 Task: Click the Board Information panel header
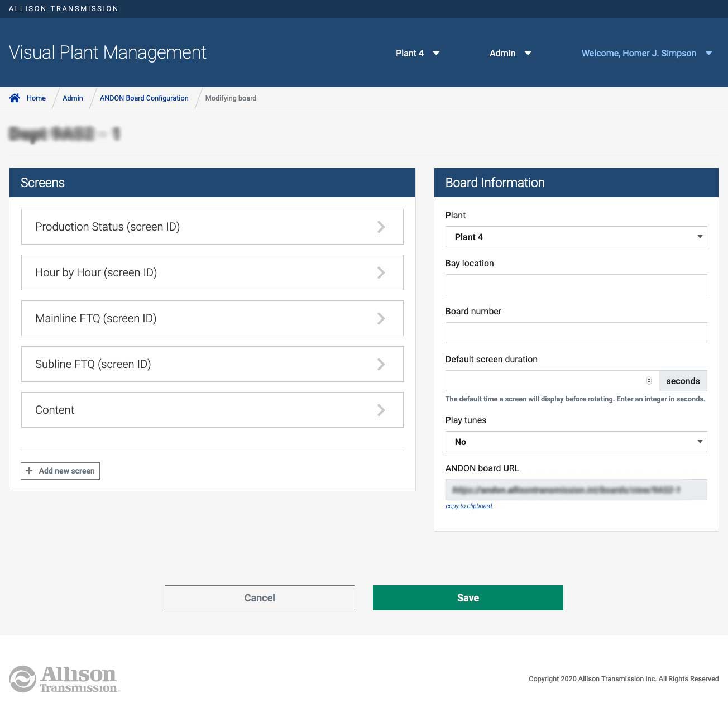point(576,183)
